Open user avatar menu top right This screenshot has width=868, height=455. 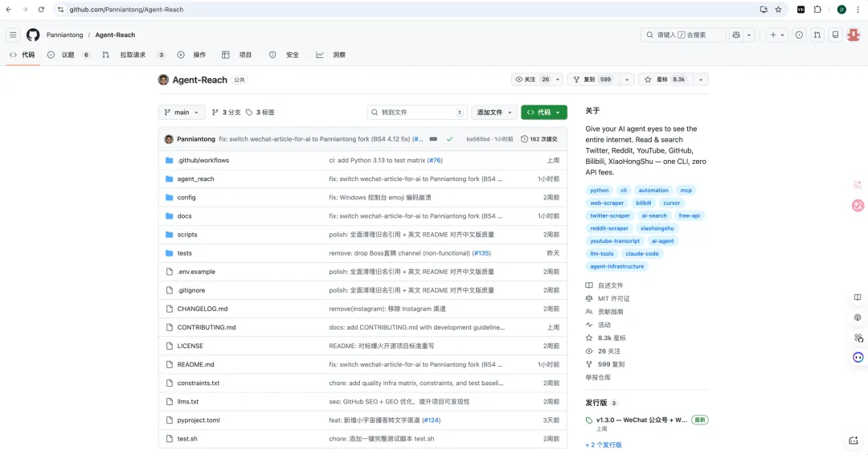pos(854,35)
